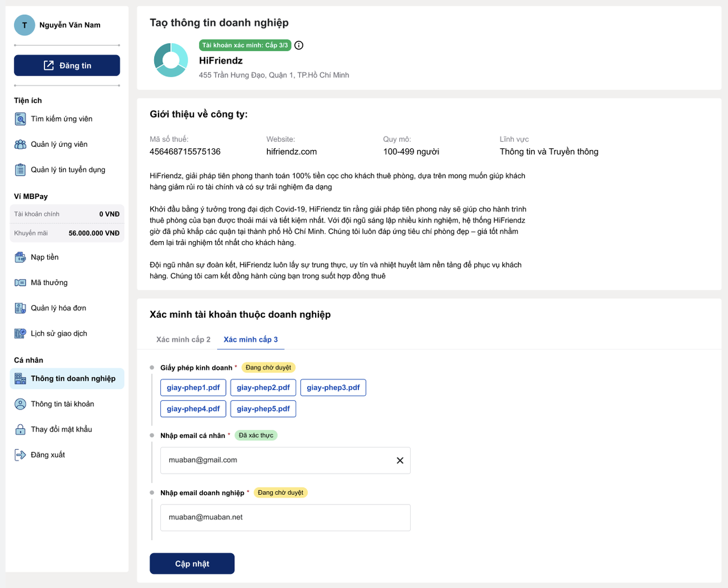Click the business email field muaban@muaban.net
Screen dimensions: 728x588
pos(286,517)
